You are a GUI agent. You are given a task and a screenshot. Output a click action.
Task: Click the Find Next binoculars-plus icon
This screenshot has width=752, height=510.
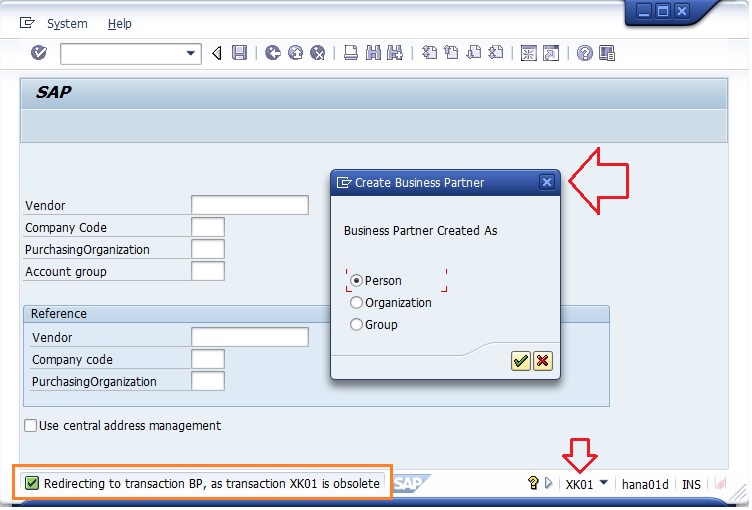pyautogui.click(x=395, y=53)
